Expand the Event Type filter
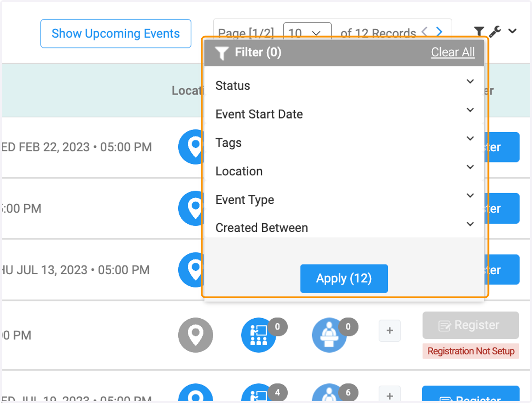Viewport: 532px width, 403px height. 344,199
